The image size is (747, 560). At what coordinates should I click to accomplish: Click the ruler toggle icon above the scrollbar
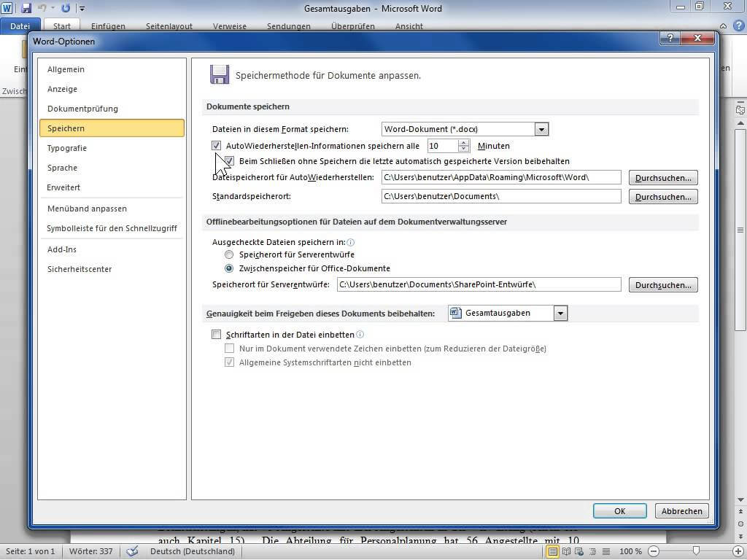[x=740, y=109]
